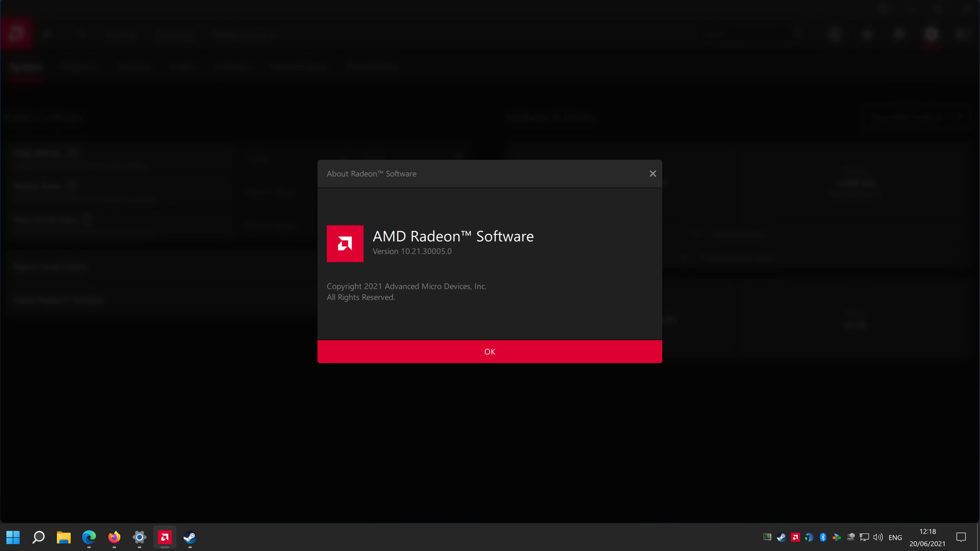Switch to Firefox in taskbar
Screen dimensions: 980x551
coord(114,537)
